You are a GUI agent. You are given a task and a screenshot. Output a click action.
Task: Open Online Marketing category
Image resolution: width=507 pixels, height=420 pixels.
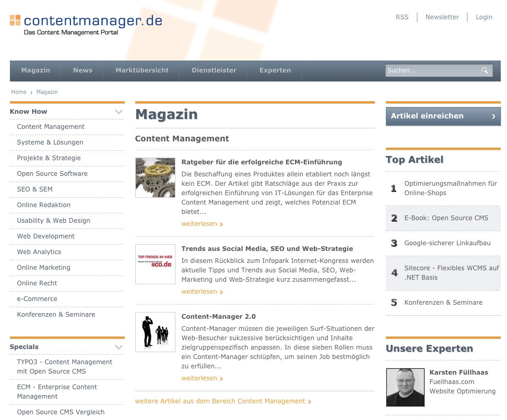click(x=44, y=268)
